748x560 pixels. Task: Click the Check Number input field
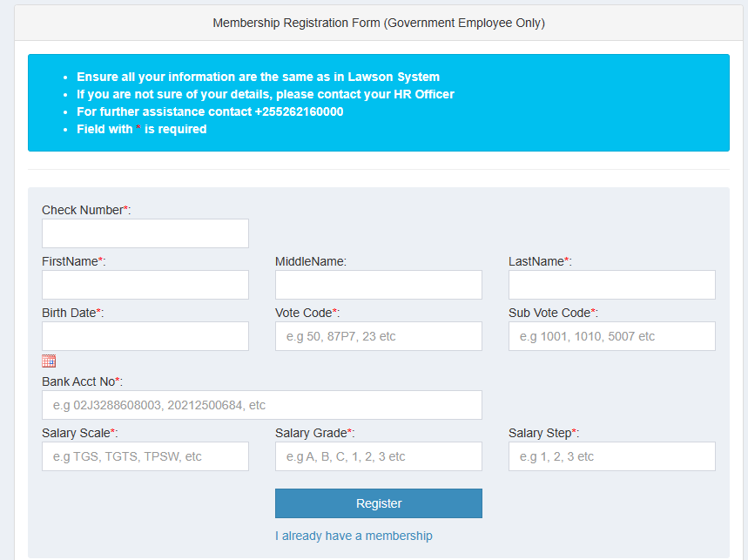point(145,233)
